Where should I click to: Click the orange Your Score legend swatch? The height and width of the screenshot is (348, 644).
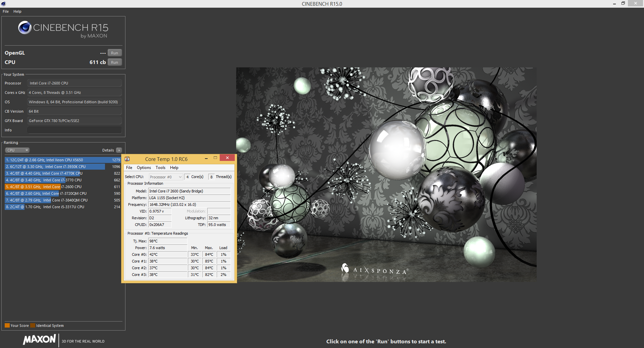pos(7,326)
